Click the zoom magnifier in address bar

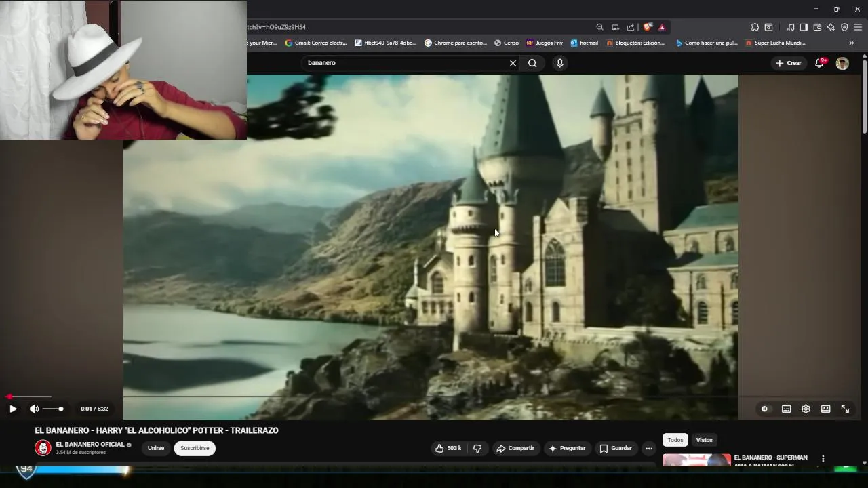(599, 27)
